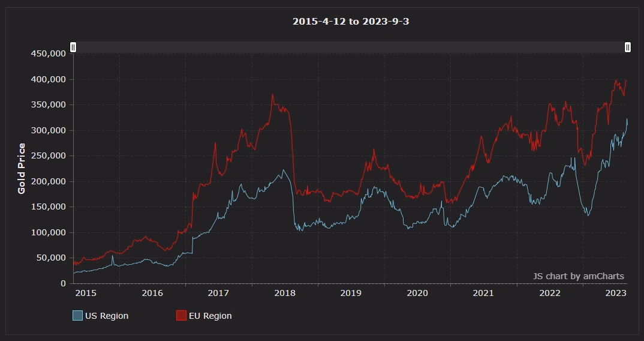Click the 350,000 y-axis value

pos(49,104)
